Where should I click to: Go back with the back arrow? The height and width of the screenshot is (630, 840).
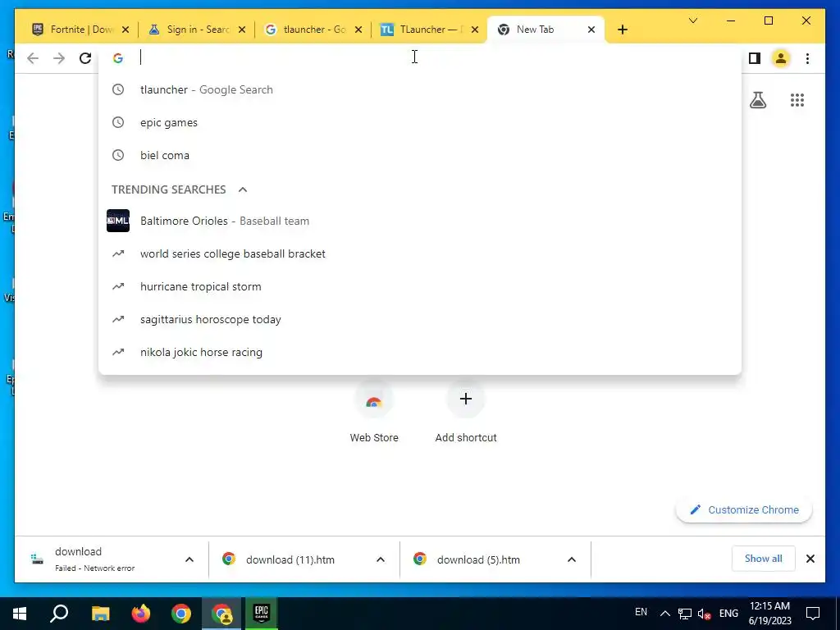click(33, 58)
